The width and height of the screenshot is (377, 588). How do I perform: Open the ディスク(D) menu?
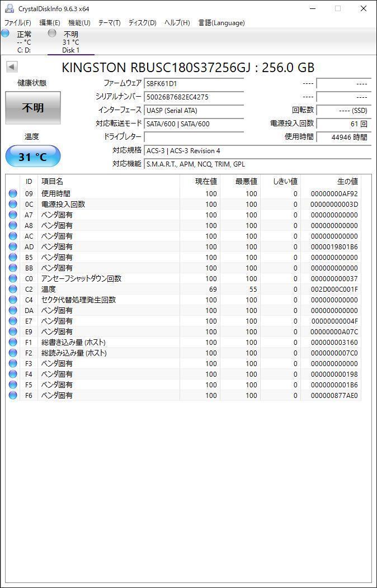(142, 23)
